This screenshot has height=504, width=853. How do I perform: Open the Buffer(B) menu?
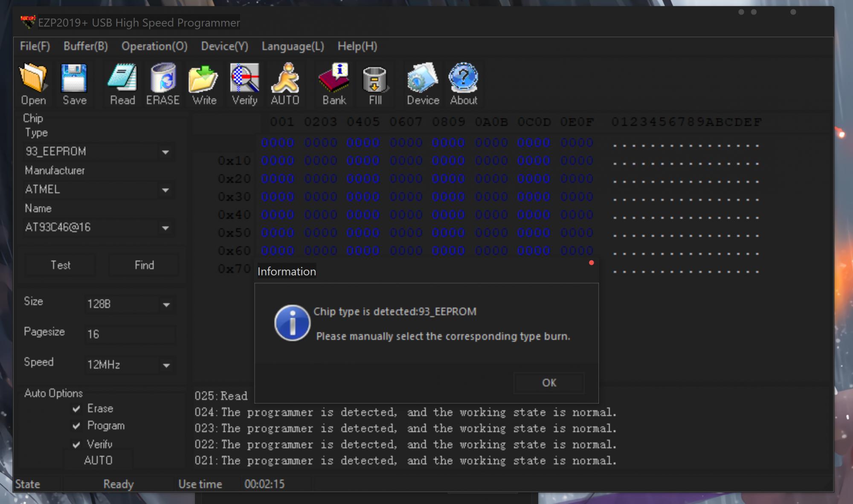85,46
